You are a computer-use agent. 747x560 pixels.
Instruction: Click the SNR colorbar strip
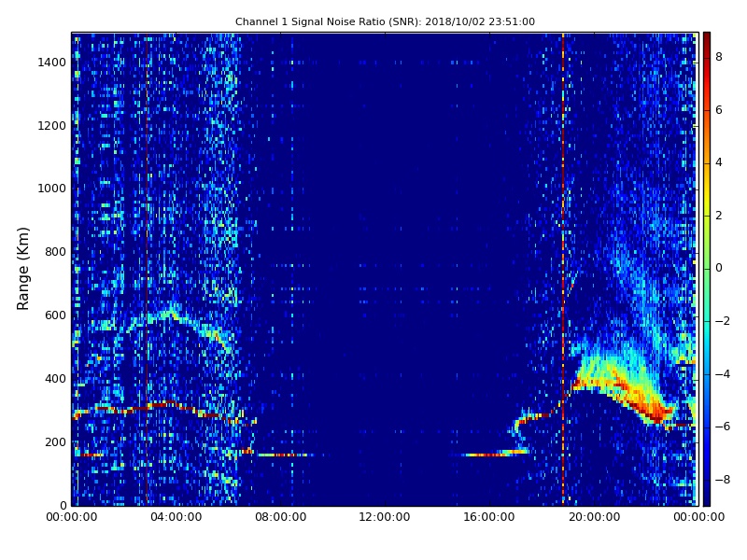tap(707, 269)
